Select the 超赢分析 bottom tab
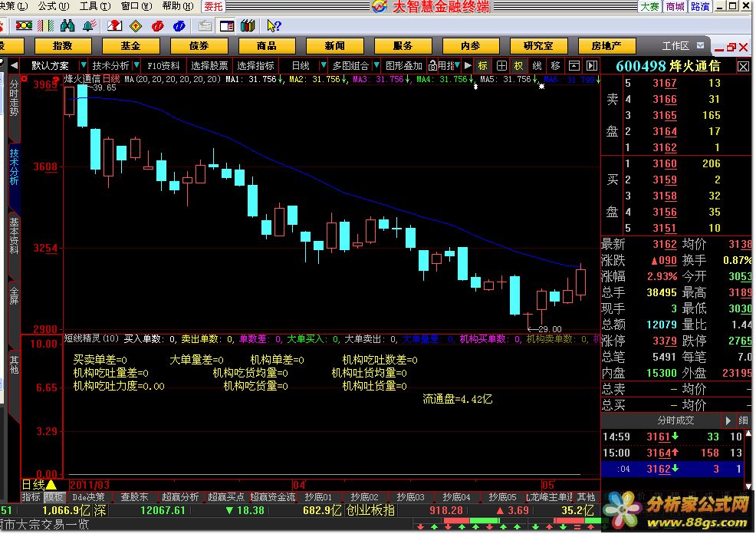 [x=180, y=497]
